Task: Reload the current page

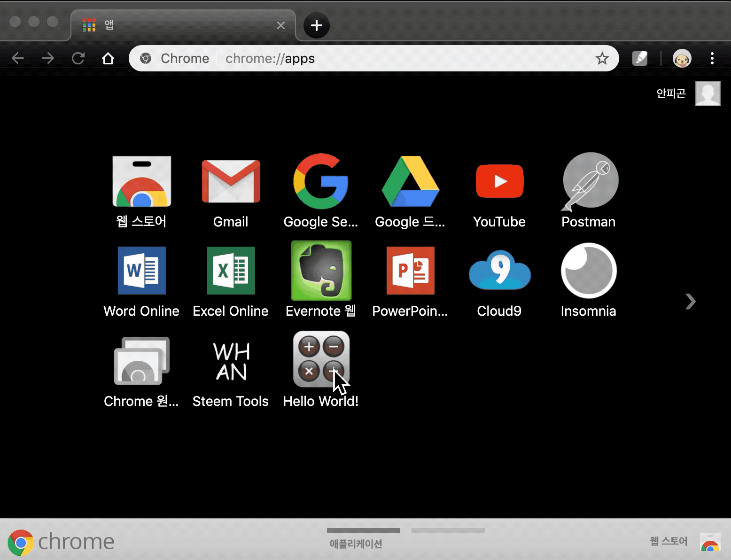Action: tap(78, 58)
